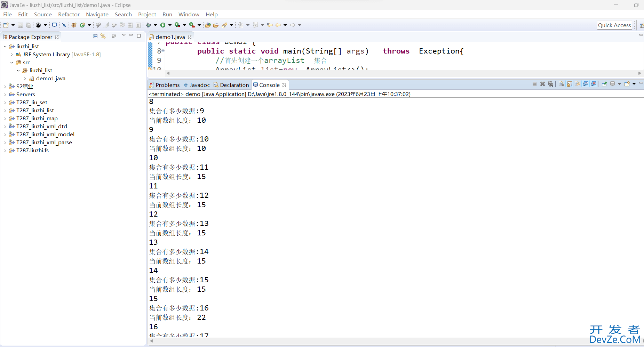
Task: Go to Last Edit Location icon
Action: (x=270, y=25)
